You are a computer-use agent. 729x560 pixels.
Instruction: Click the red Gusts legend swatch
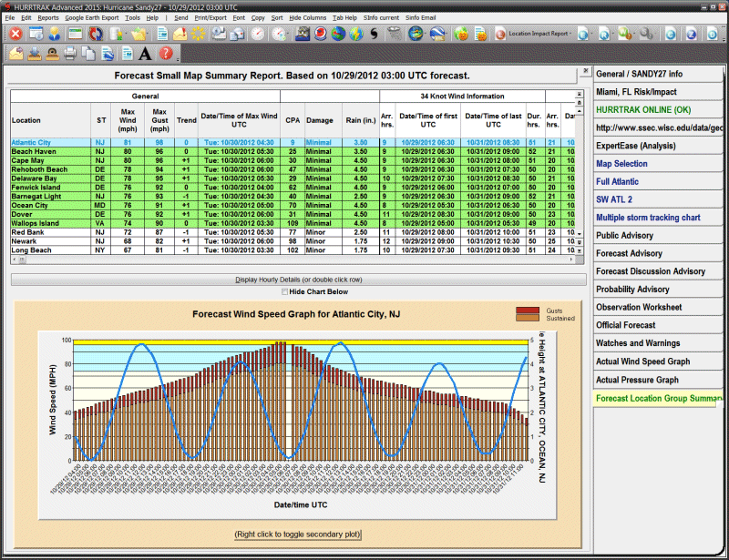pos(529,311)
